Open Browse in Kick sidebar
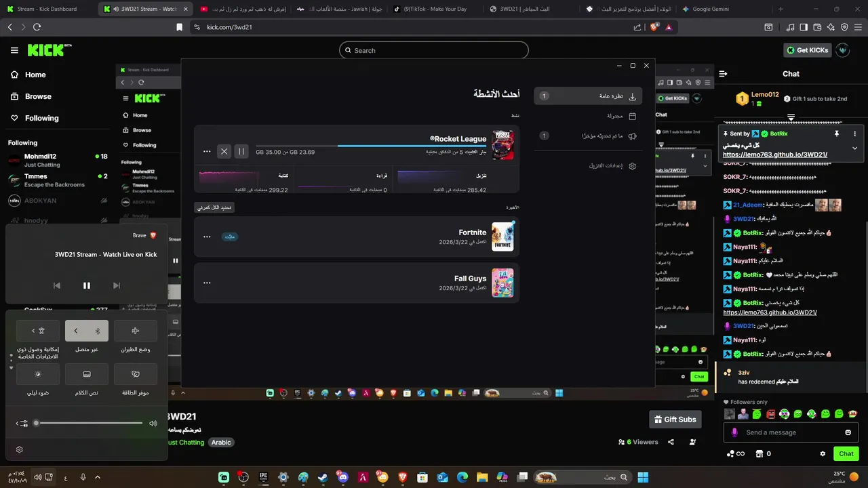 coord(31,96)
